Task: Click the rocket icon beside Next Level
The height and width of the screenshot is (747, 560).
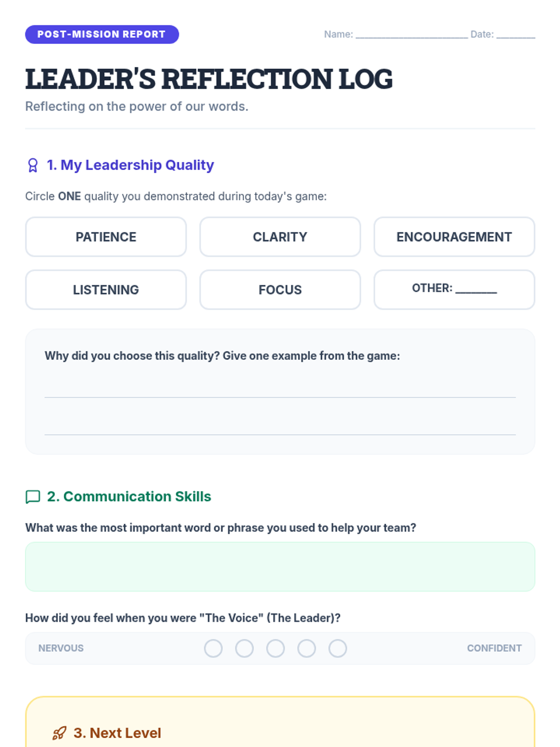Action: point(59,733)
